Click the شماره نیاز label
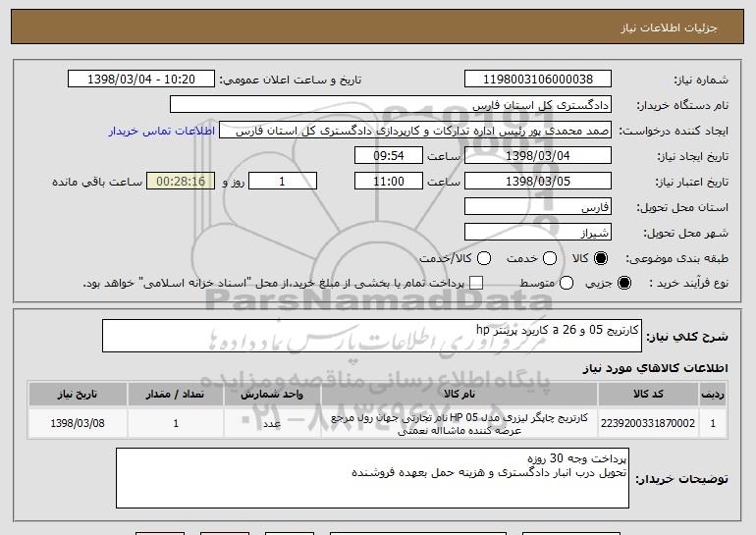This screenshot has width=756, height=535. click(x=701, y=80)
